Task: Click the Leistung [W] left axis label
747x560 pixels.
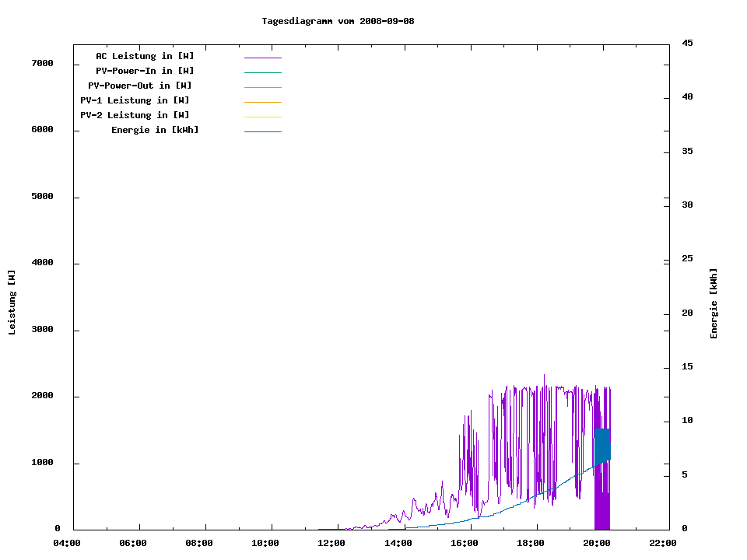Action: point(12,303)
